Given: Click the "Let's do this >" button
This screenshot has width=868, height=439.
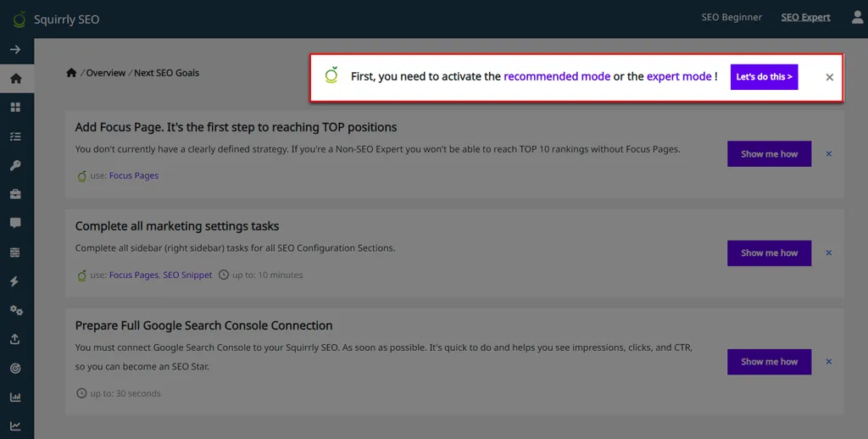Looking at the screenshot, I should click(x=764, y=77).
